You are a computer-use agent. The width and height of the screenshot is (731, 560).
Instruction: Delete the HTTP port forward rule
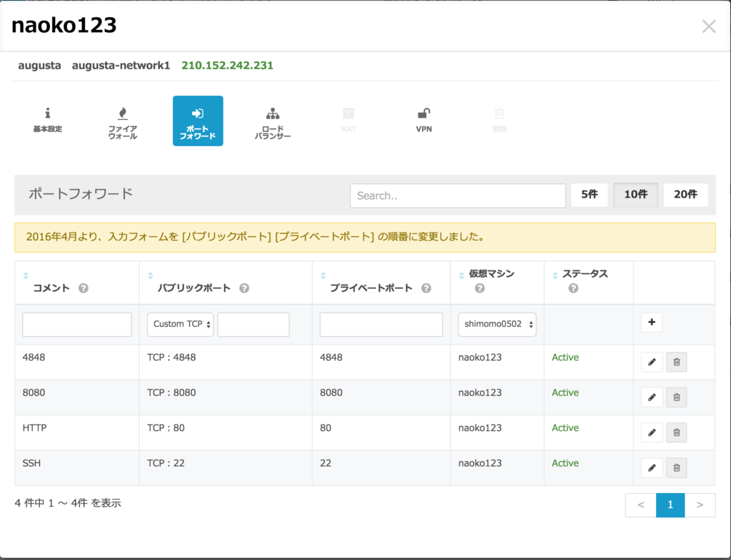(677, 433)
